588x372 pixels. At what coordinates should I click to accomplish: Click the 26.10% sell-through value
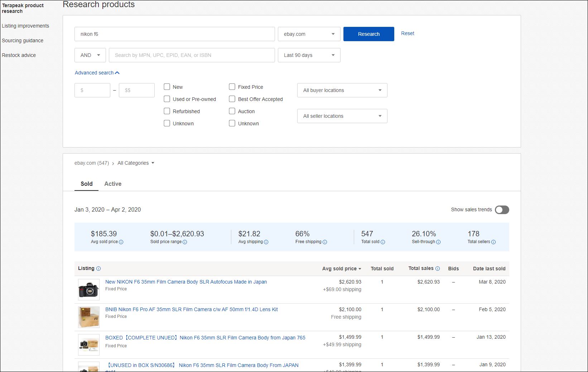424,234
